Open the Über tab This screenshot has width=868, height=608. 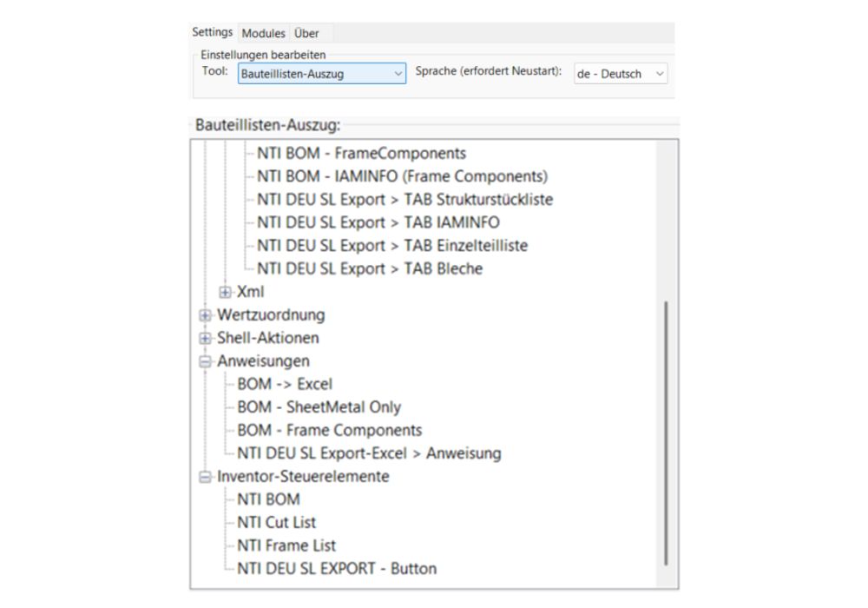coord(306,33)
